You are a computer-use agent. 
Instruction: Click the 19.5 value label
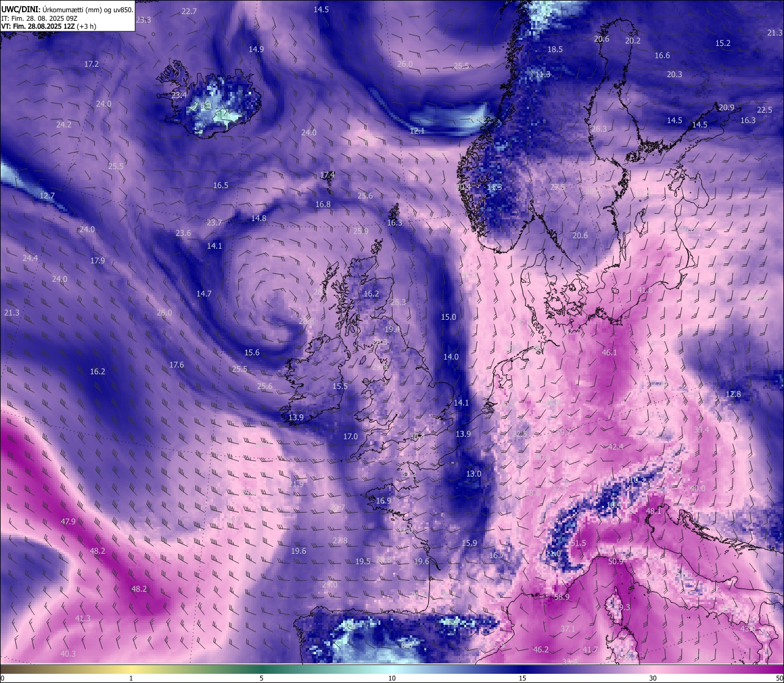click(363, 562)
